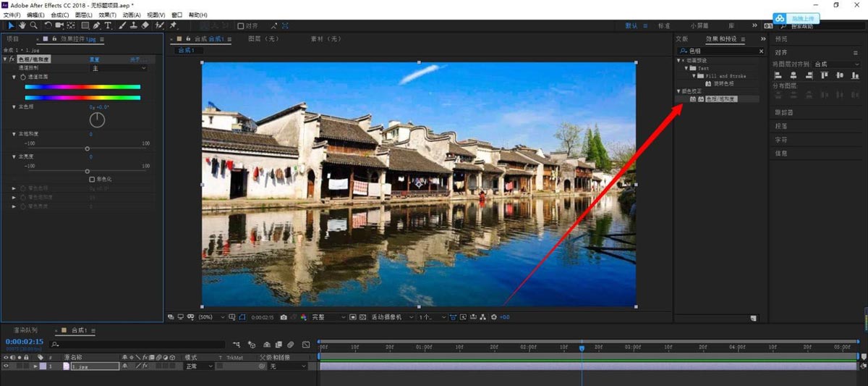The width and height of the screenshot is (868, 386).
Task: Open the 效果(T) menu
Action: pos(107,14)
